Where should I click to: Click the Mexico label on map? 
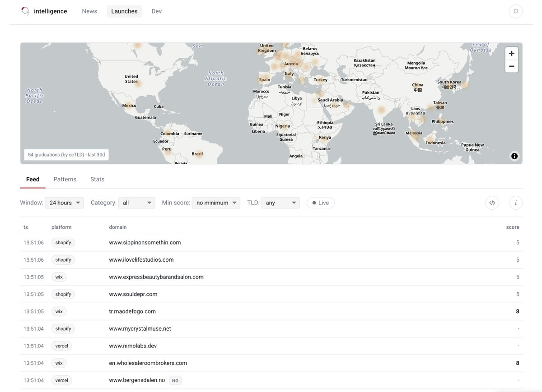[129, 106]
